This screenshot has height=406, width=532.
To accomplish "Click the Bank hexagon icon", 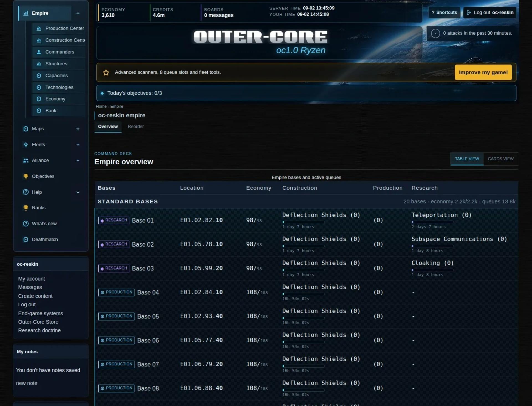I will (39, 111).
